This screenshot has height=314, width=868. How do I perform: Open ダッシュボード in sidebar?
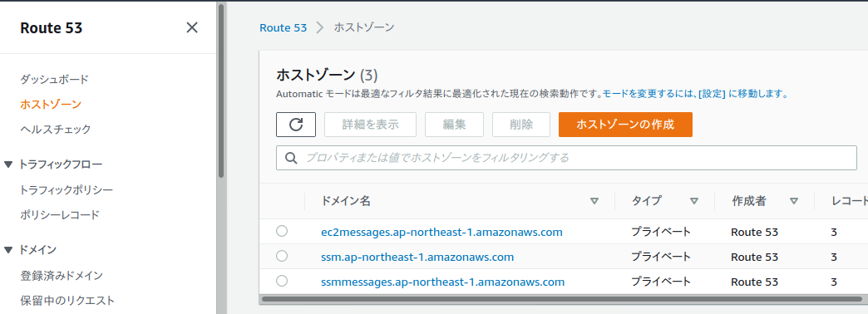[54, 79]
